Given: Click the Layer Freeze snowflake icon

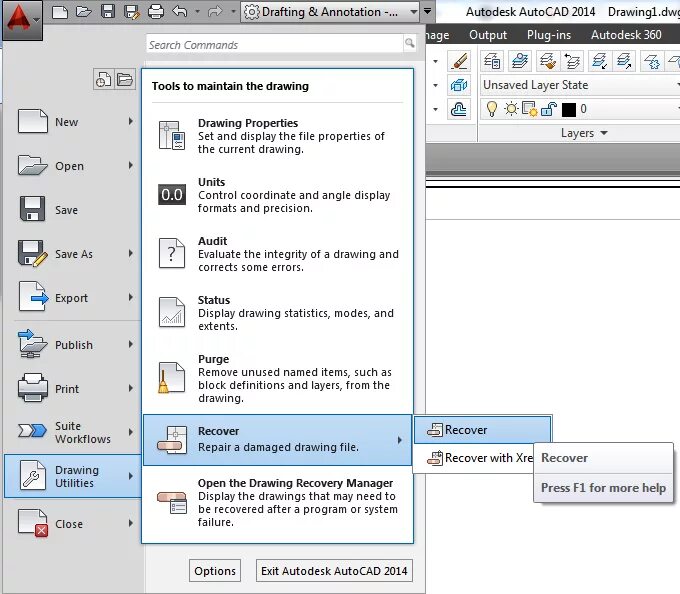Looking at the screenshot, I should tap(652, 61).
